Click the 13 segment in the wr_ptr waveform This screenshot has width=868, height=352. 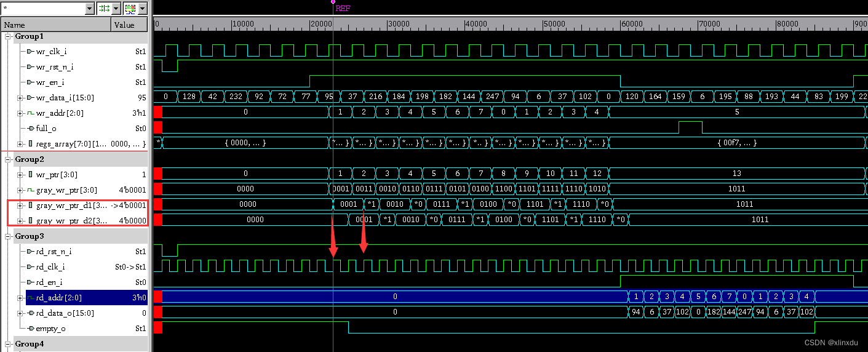[x=737, y=174]
